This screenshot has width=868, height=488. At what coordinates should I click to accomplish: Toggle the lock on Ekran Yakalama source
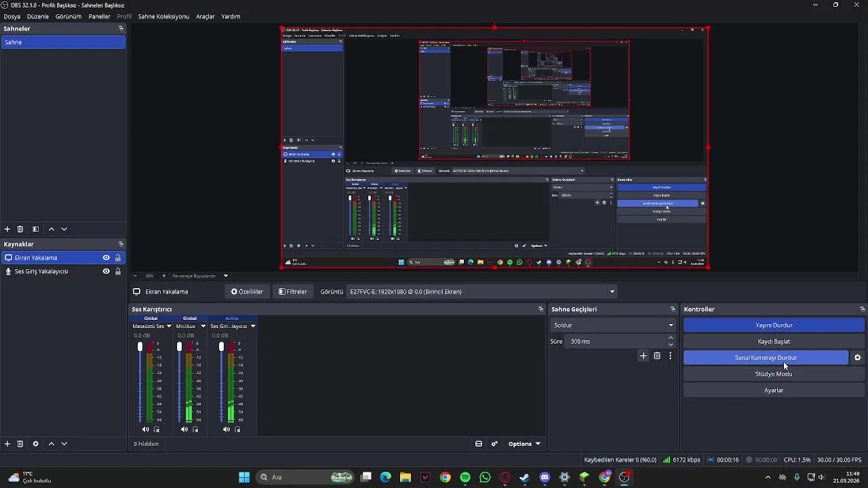(x=118, y=258)
